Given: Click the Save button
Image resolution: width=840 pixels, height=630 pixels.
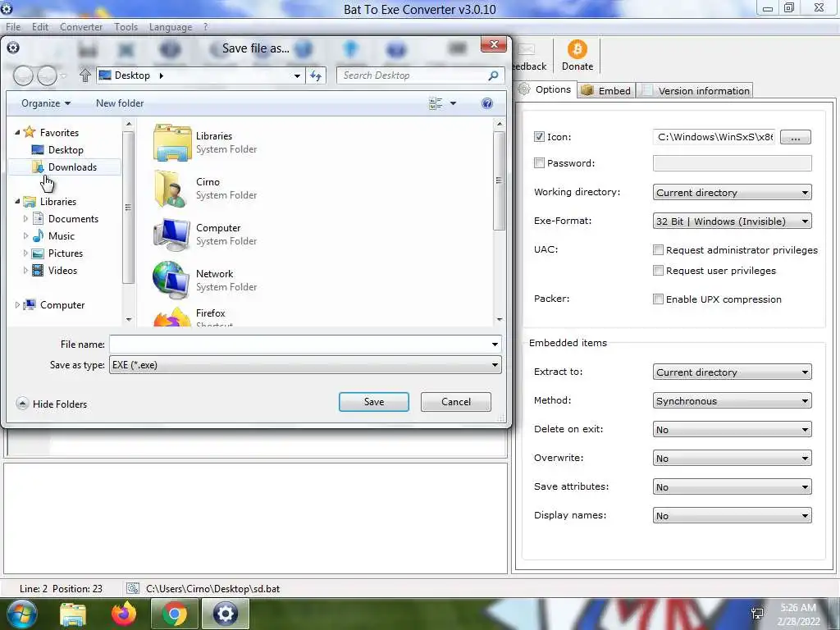Looking at the screenshot, I should click(x=373, y=402).
